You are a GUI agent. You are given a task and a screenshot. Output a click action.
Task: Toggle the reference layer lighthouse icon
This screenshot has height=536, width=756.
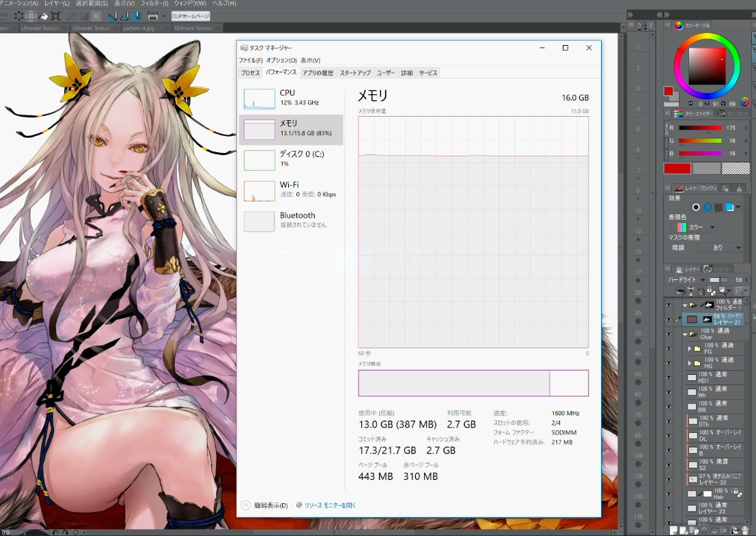pos(691,291)
